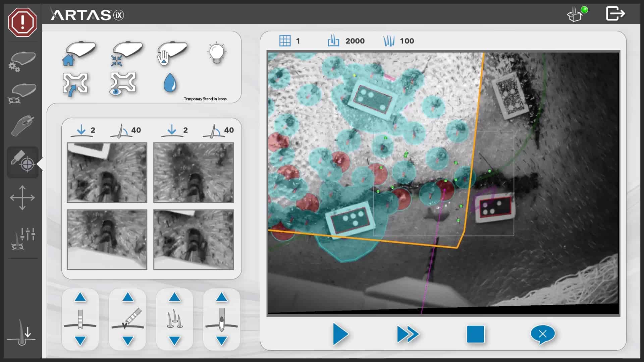Toggle the light bulb illumination
644x362 pixels.
pyautogui.click(x=216, y=53)
